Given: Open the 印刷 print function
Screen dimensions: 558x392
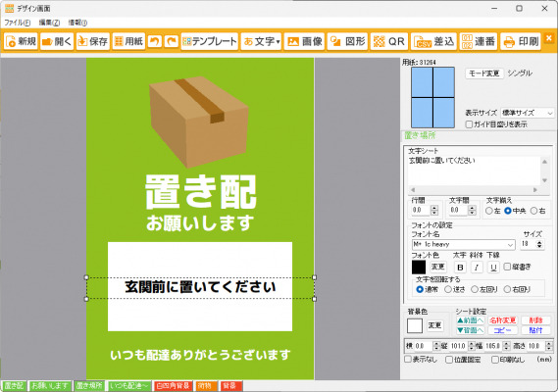Looking at the screenshot, I should pos(521,41).
